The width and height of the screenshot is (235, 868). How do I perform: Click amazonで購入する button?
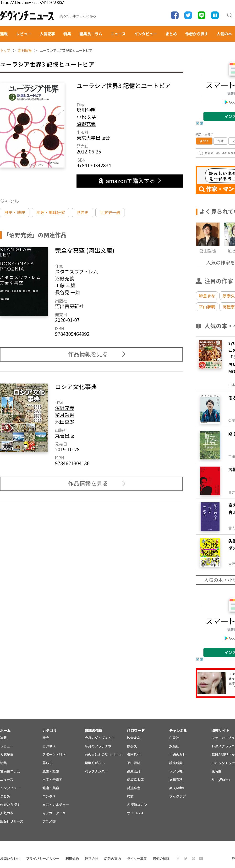click(130, 181)
